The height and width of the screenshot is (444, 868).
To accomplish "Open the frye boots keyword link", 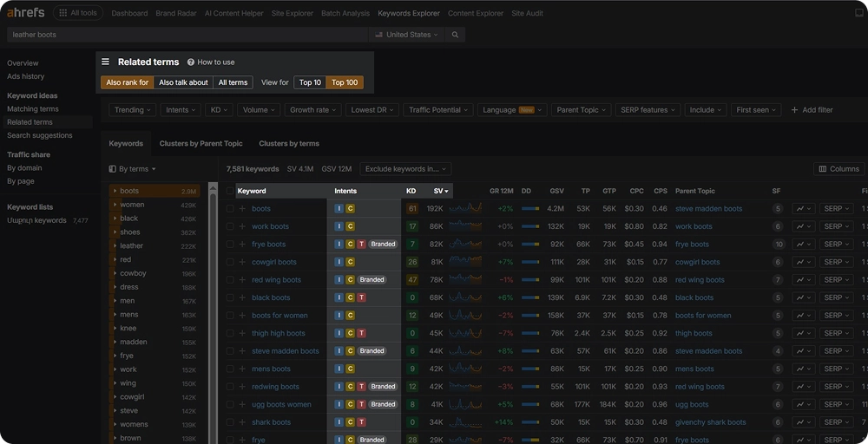I will pyautogui.click(x=268, y=244).
